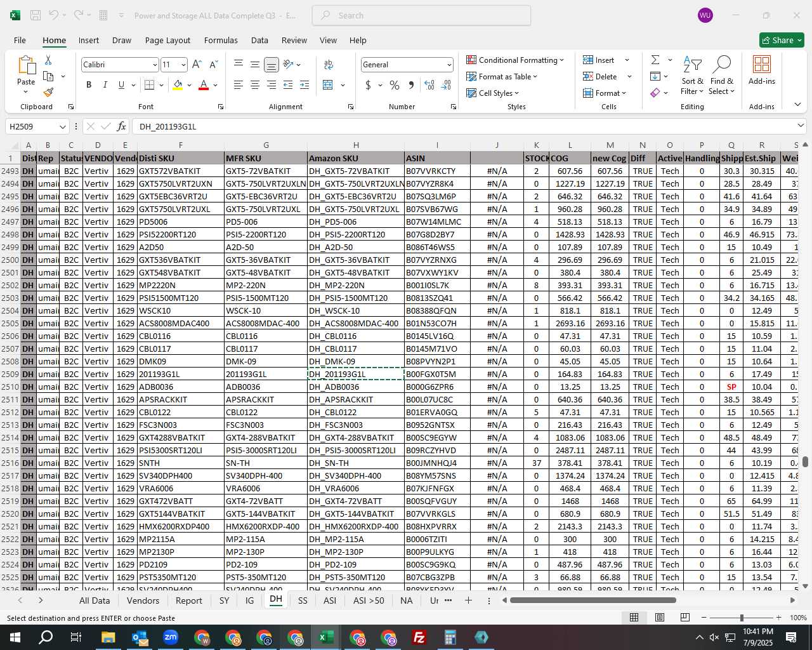Click the Increase Indent icon

point(304,85)
